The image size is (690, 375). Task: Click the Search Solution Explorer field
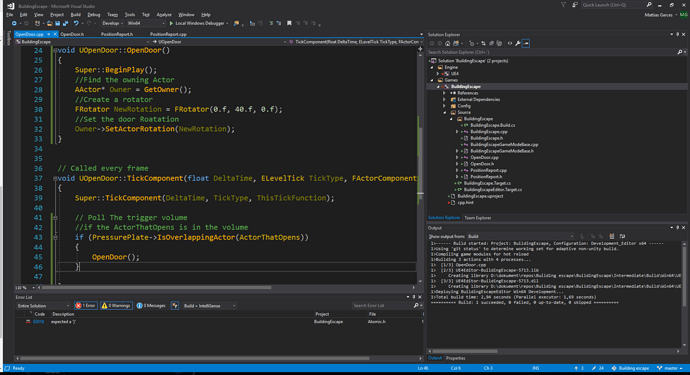(x=552, y=52)
